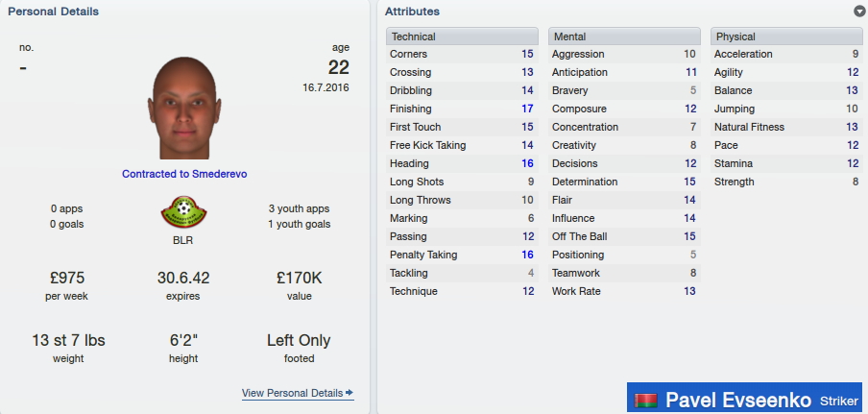Screen dimensions: 868x414
Task: Click the Pavel Evseenko name banner
Action: click(x=744, y=398)
